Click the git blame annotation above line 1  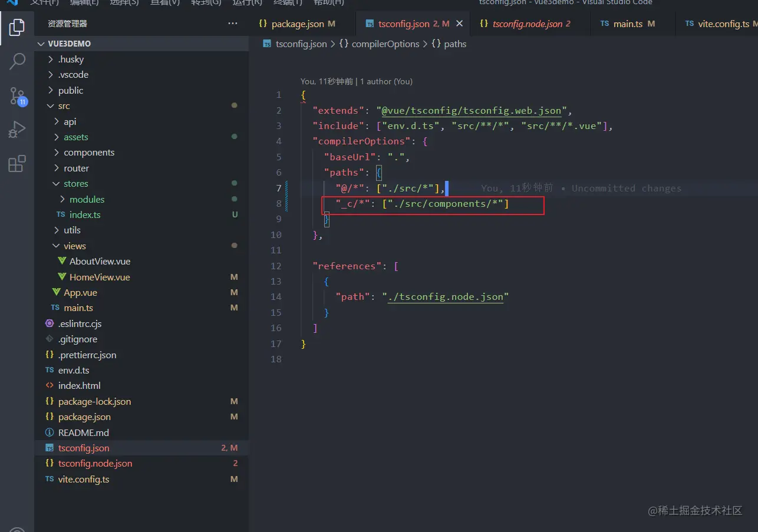tap(357, 81)
